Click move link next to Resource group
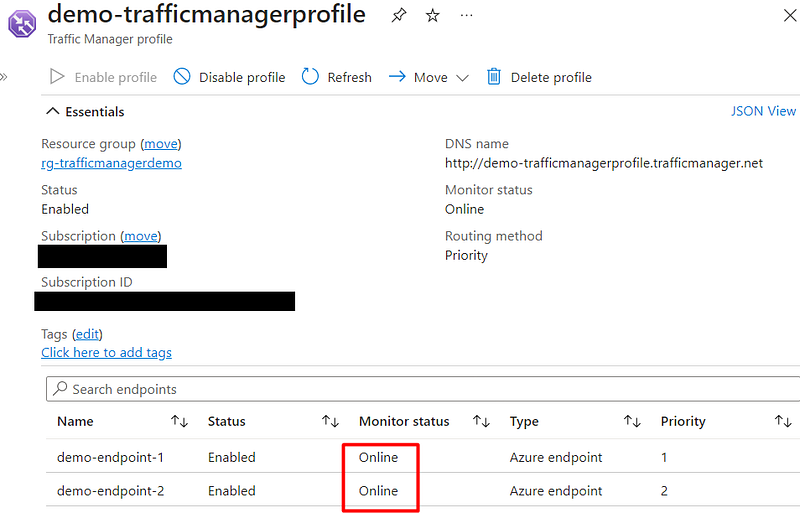The height and width of the screenshot is (517, 800). 161,144
